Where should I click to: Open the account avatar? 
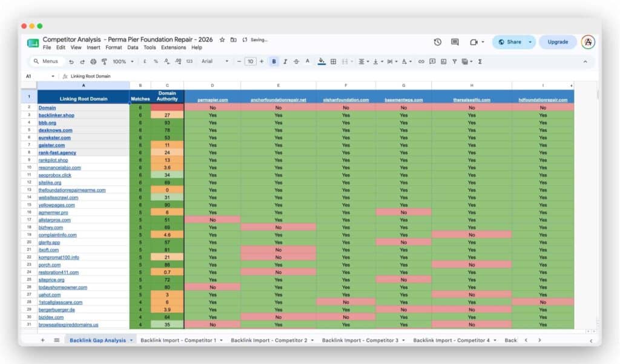tap(588, 42)
